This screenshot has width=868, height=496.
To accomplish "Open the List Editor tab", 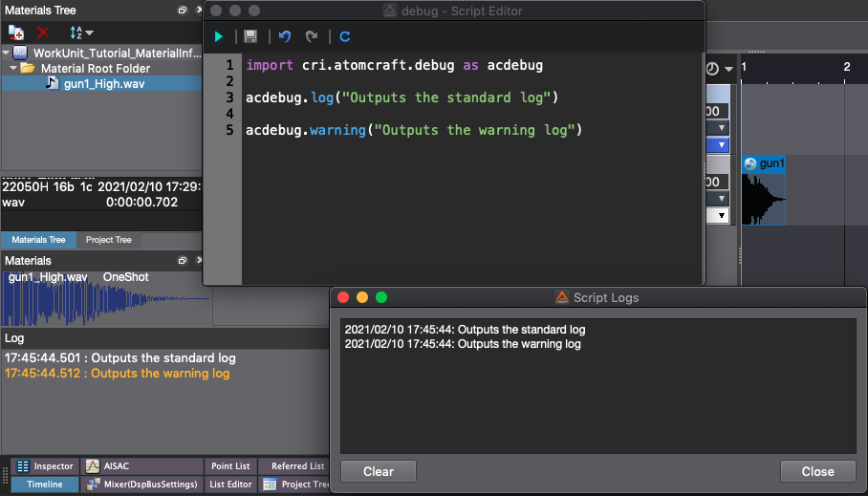I will (230, 485).
